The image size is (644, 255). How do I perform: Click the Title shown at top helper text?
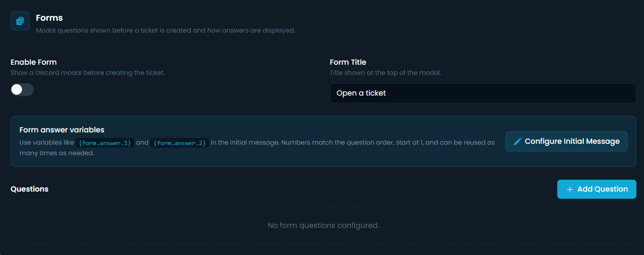pos(385,73)
